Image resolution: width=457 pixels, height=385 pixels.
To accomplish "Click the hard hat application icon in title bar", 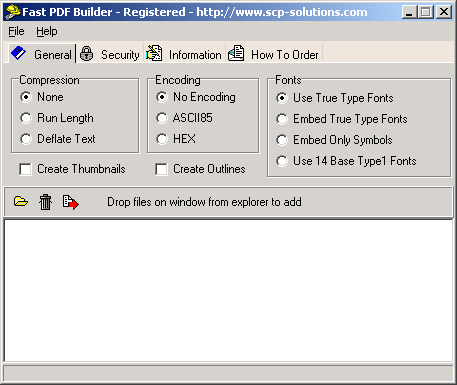I will (x=13, y=12).
